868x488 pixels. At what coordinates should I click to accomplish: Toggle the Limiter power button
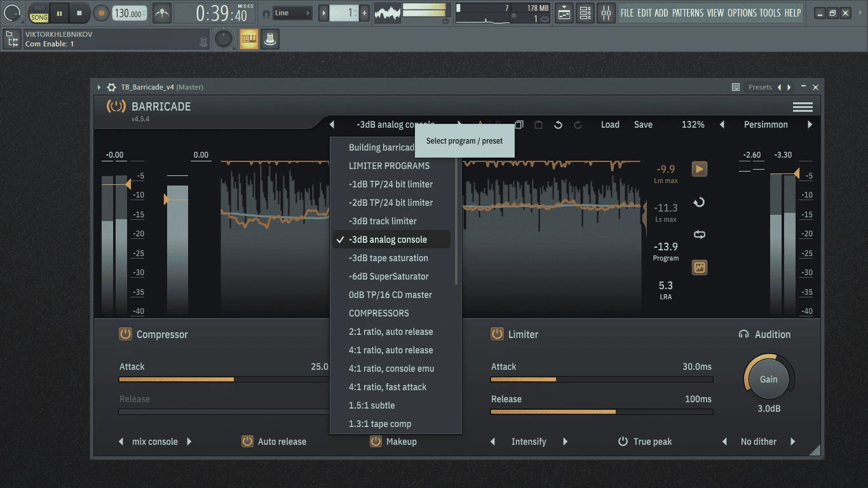tap(497, 334)
